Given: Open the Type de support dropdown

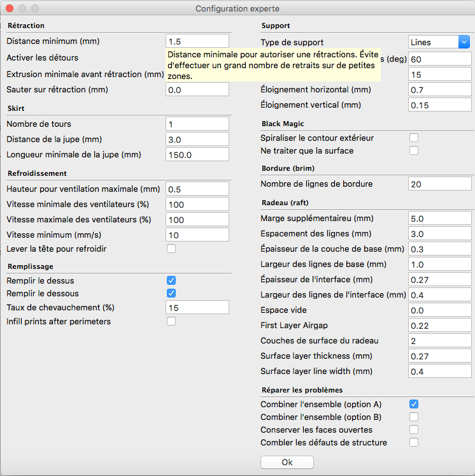Looking at the screenshot, I should [x=439, y=42].
